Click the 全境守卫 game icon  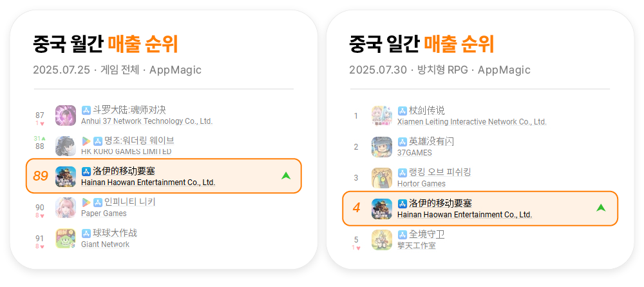(382, 240)
